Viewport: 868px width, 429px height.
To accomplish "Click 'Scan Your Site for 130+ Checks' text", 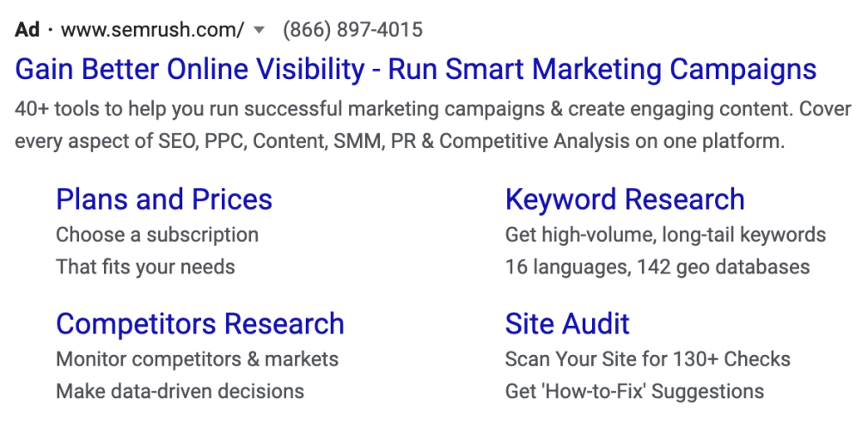I will click(x=648, y=359).
